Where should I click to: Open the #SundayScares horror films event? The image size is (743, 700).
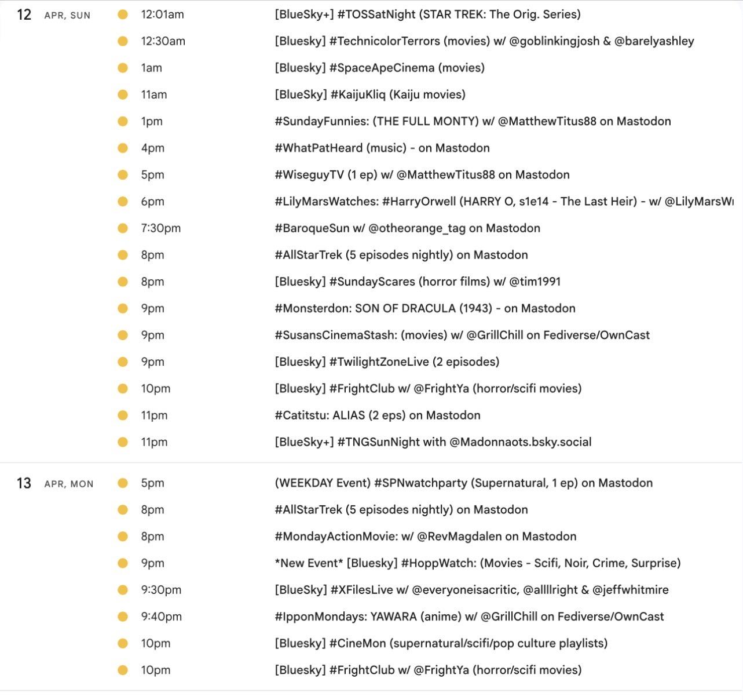coord(417,282)
